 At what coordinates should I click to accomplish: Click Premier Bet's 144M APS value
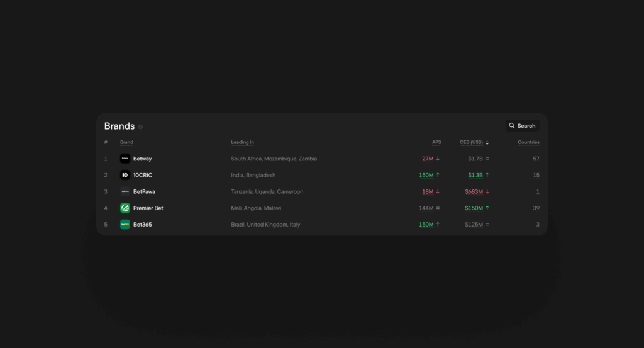click(x=427, y=208)
